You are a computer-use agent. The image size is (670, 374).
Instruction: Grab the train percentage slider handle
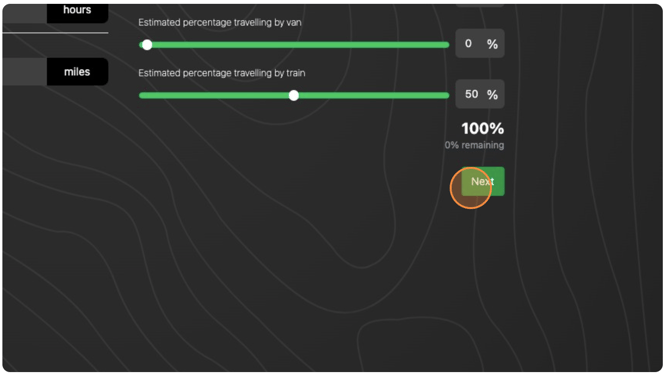click(x=294, y=95)
